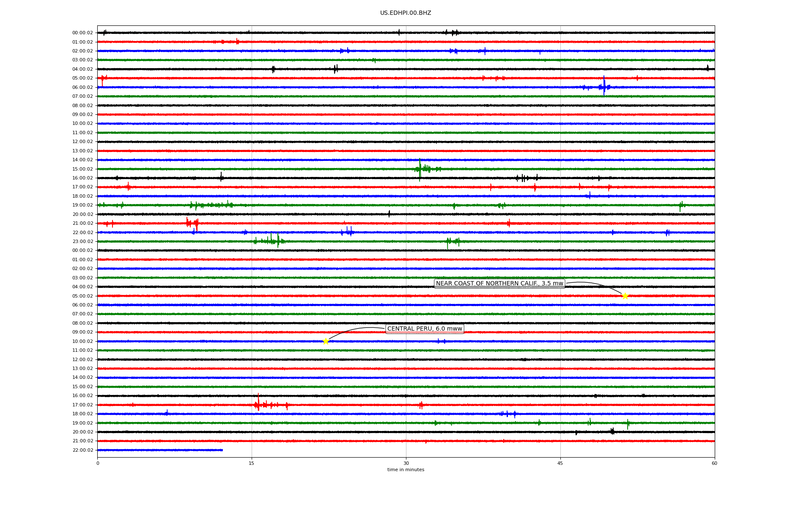Click the US.EDHPI.00.BHZ plot title
The image size is (812, 508).
coord(406,13)
